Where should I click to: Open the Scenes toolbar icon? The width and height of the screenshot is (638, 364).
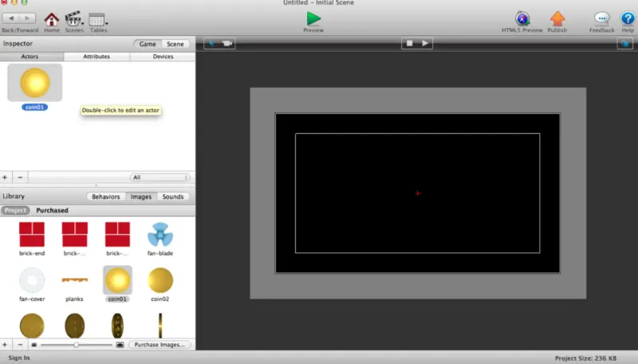[73, 19]
